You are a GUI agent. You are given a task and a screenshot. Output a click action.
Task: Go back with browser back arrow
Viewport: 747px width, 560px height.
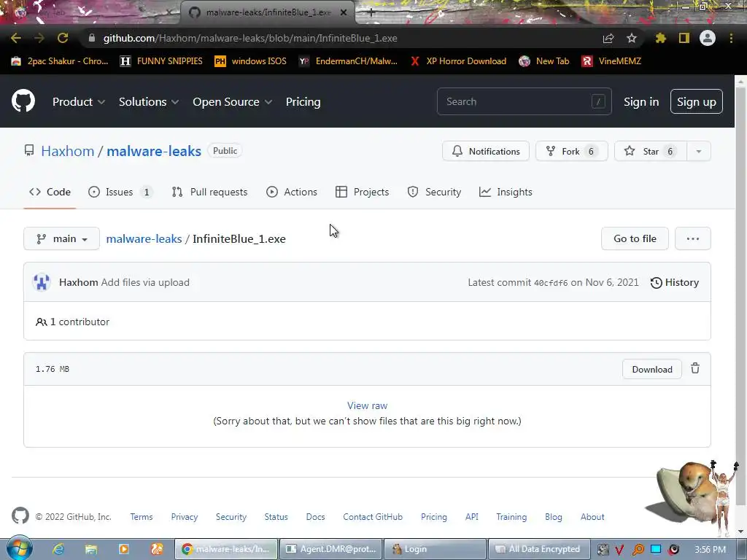tap(16, 38)
